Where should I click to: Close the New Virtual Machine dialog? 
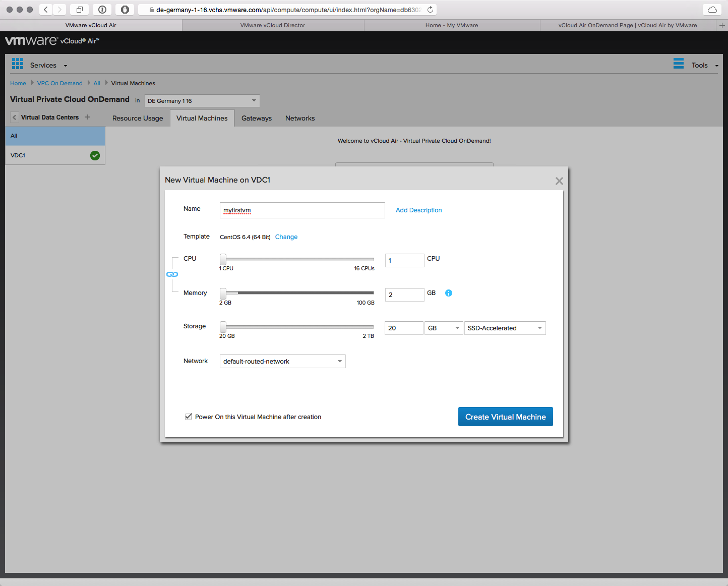point(559,181)
